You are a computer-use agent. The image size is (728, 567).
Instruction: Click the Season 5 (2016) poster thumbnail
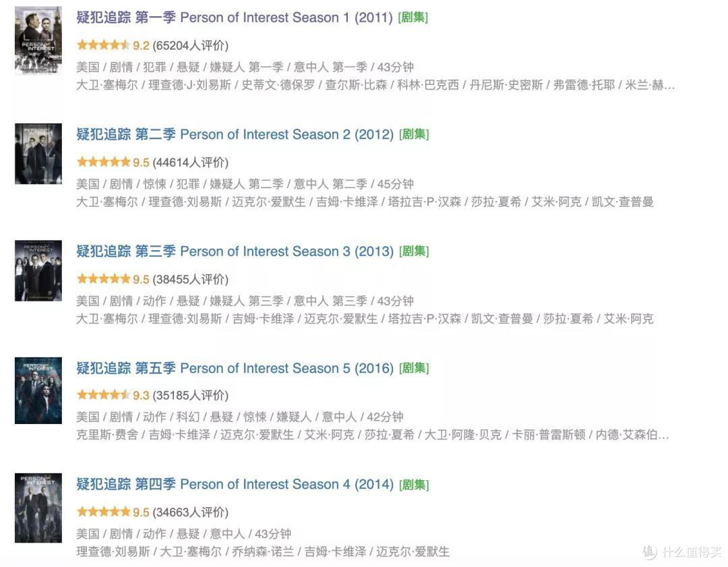coord(38,390)
